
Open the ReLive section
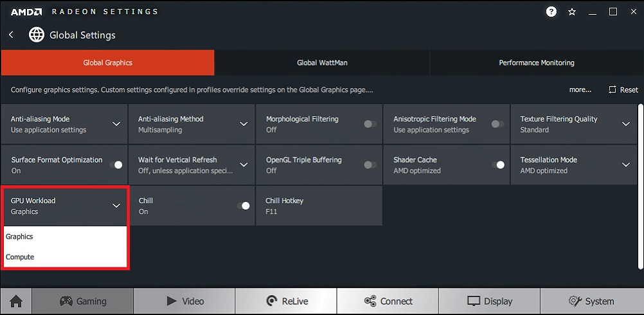click(286, 301)
